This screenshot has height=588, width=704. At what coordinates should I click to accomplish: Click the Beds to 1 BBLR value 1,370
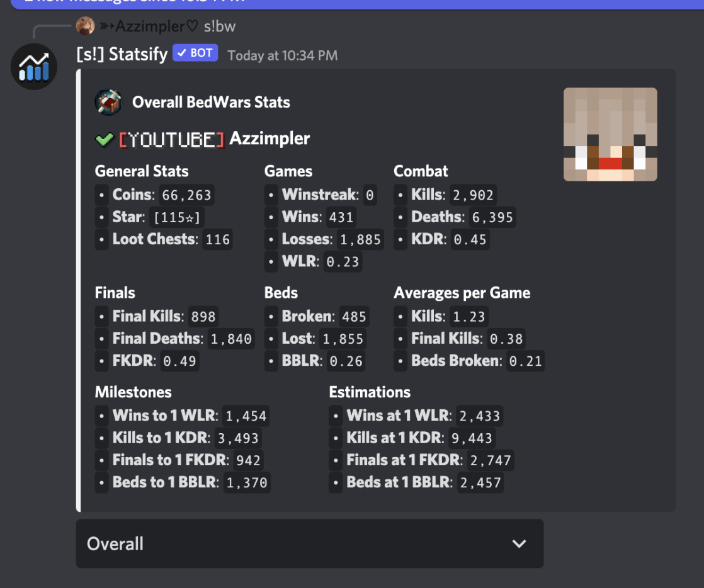[246, 482]
